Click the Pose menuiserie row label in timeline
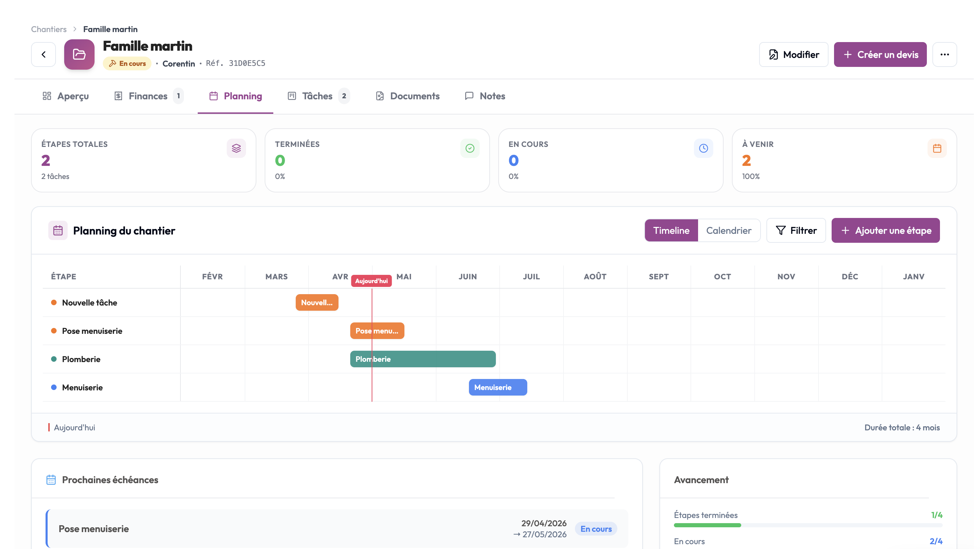Image resolution: width=980 pixels, height=549 pixels. click(92, 331)
